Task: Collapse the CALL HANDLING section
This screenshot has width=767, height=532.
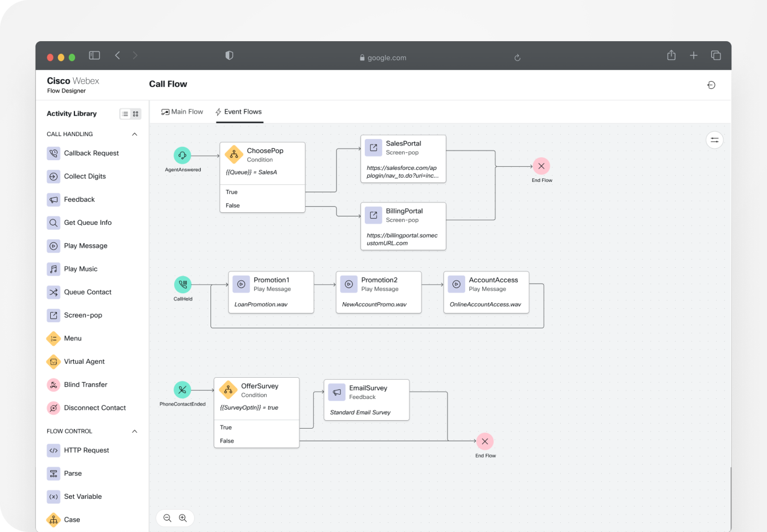Action: click(134, 134)
